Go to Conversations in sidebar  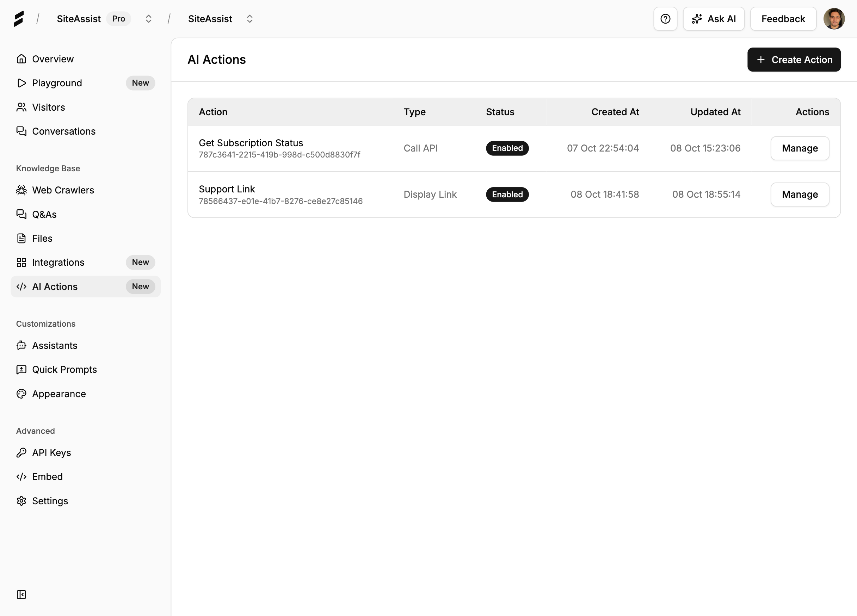tap(63, 131)
